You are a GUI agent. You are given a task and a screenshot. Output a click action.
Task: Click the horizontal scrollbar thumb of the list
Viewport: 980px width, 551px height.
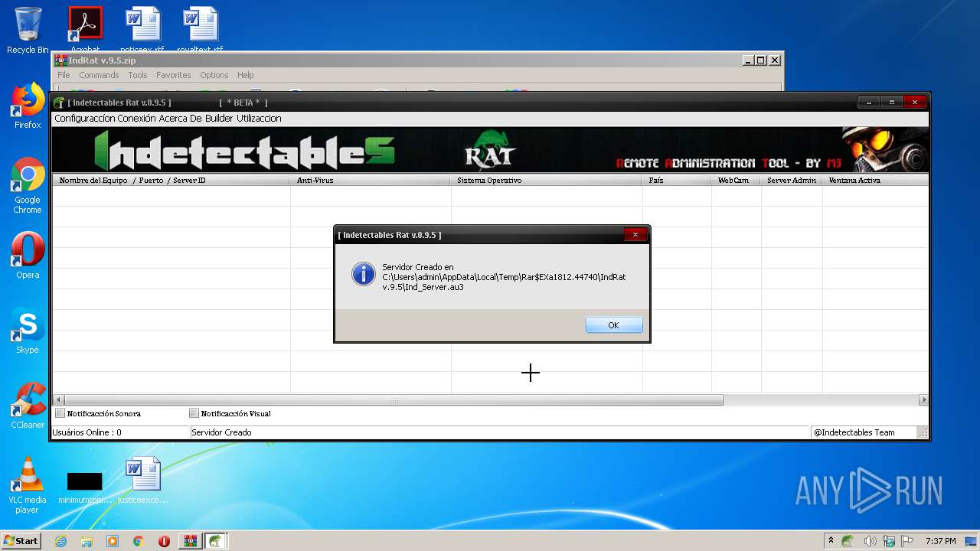394,400
